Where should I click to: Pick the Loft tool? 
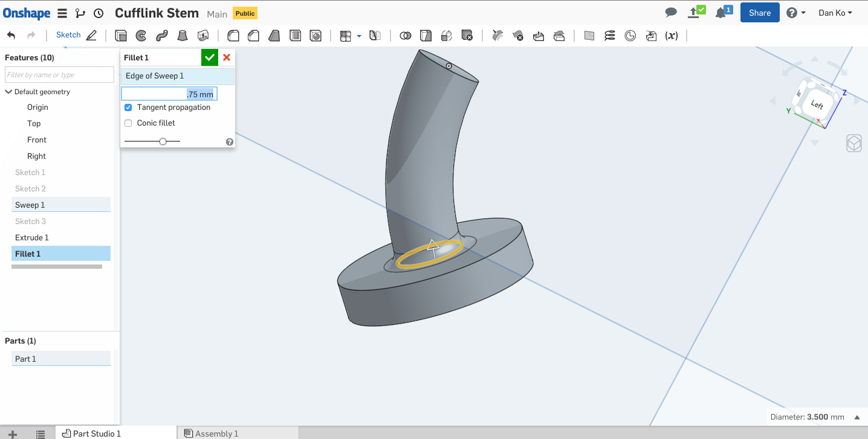pos(182,36)
